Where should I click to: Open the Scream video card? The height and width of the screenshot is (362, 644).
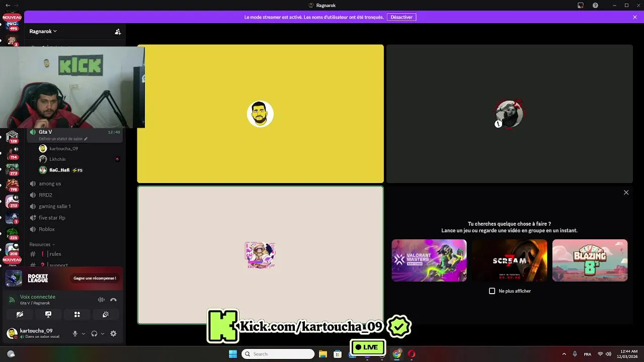tap(510, 260)
